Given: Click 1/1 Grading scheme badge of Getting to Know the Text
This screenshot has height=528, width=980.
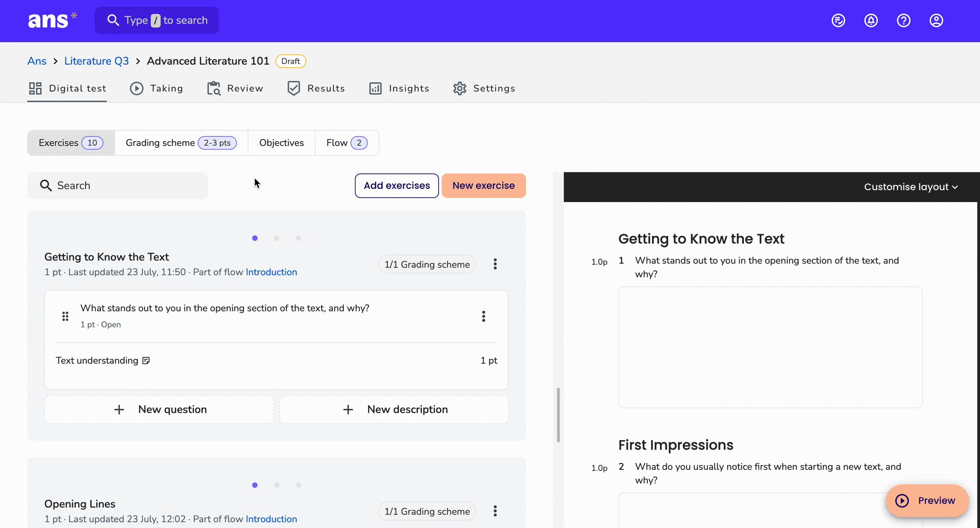Looking at the screenshot, I should click(427, 264).
